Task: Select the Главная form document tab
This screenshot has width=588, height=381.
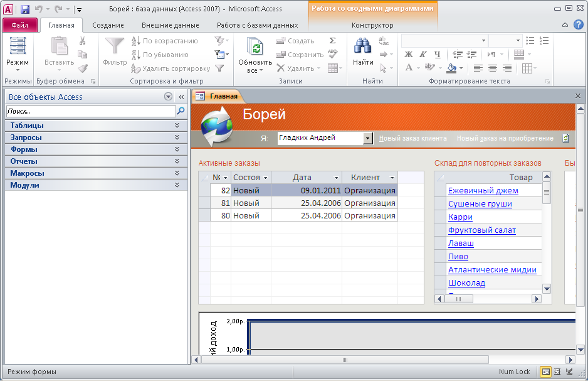Action: [218, 96]
